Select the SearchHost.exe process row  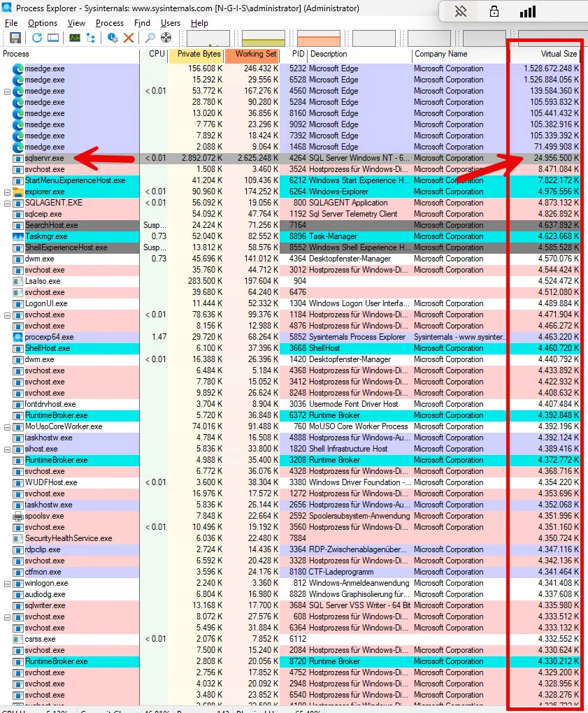(x=291, y=225)
